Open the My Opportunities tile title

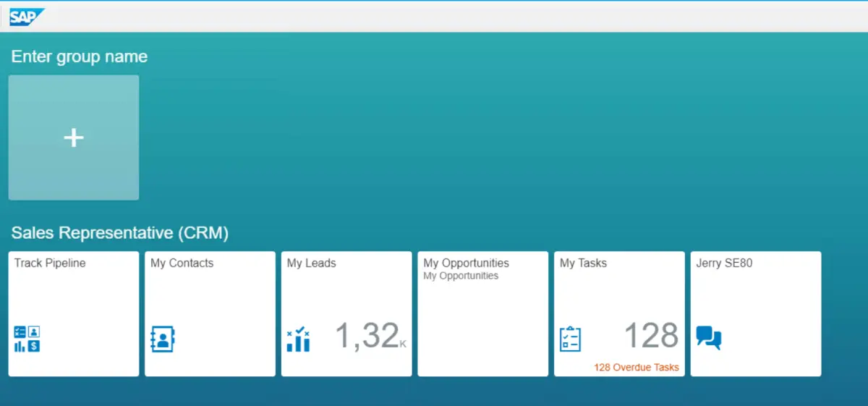466,263
